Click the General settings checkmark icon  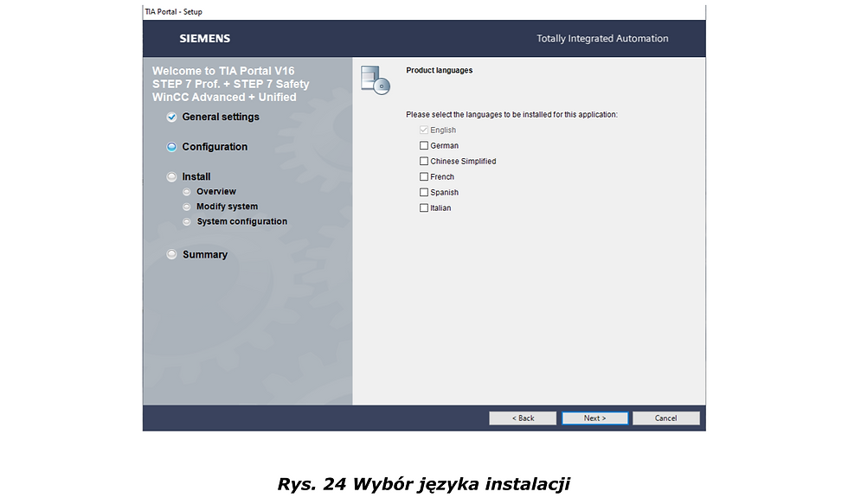tap(171, 118)
